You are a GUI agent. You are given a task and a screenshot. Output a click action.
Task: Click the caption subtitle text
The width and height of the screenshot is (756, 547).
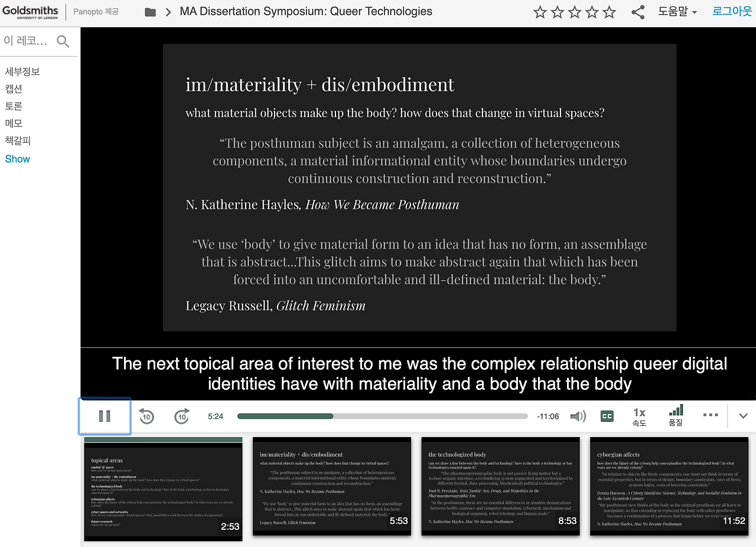click(x=419, y=373)
